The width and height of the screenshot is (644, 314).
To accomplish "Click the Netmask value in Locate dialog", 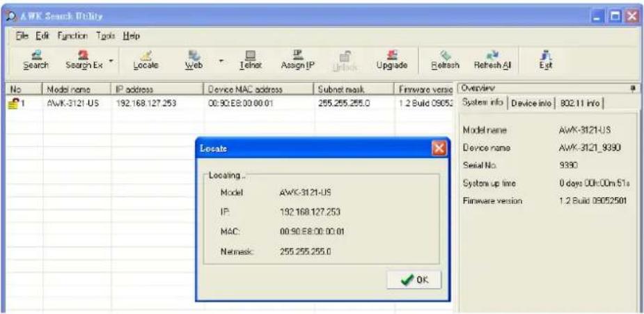I will tap(305, 251).
